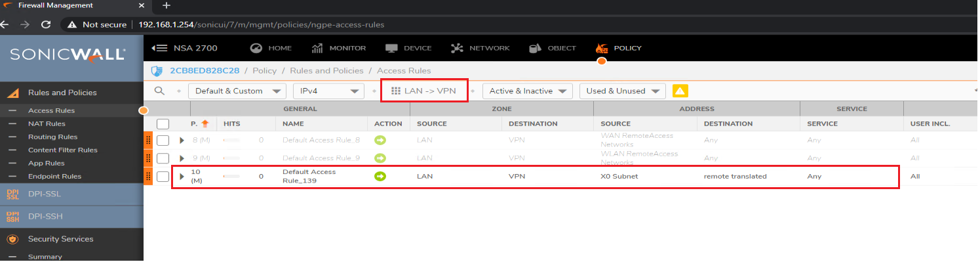Go forward in browser history
Image resolution: width=980 pixels, height=264 pixels.
click(x=24, y=24)
